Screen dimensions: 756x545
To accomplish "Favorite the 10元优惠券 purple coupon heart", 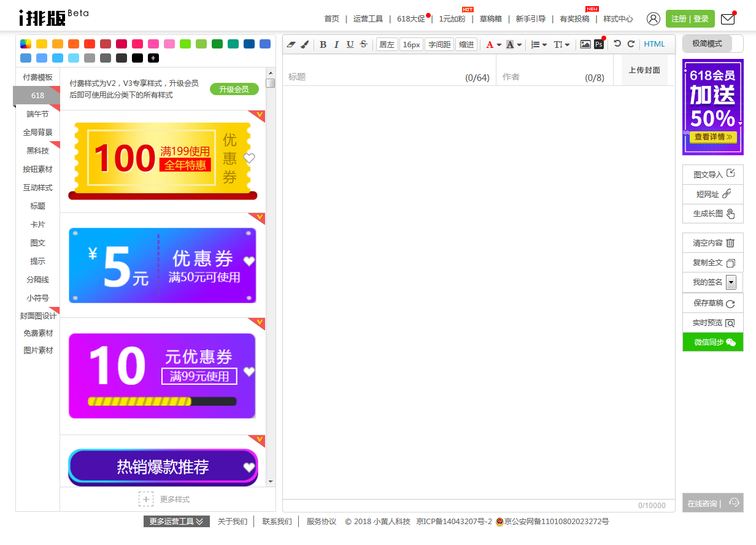I will point(249,372).
